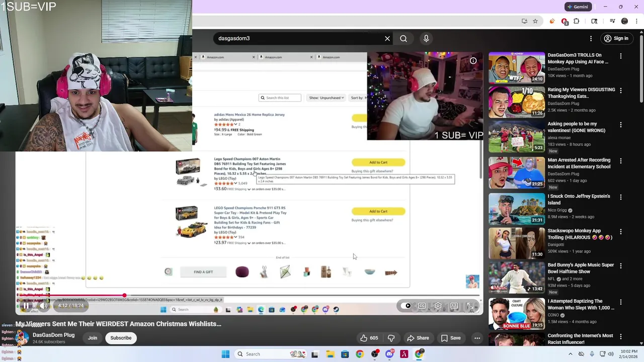644x362 pixels.
Task: Toggle closed captions on the video
Action: tap(422, 306)
